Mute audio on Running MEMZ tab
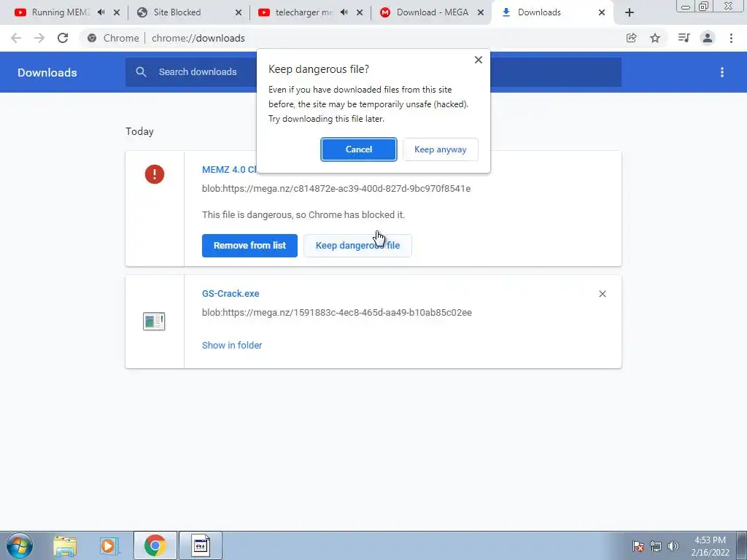This screenshot has height=560, width=747. (101, 12)
